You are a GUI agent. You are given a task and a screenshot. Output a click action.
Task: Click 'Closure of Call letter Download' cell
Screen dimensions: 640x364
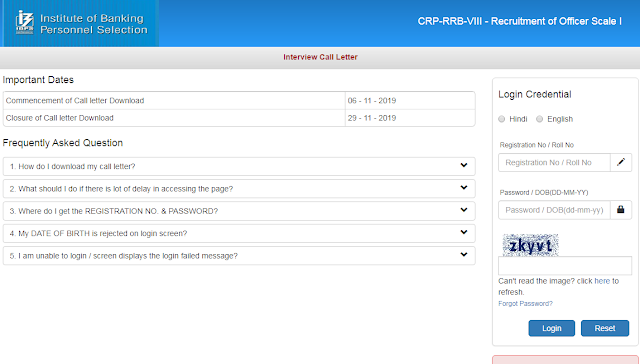point(174,118)
